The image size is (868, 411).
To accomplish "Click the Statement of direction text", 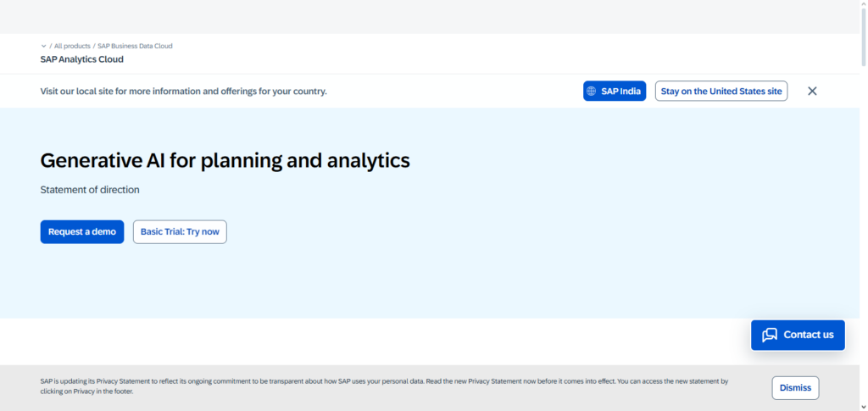I will pyautogui.click(x=90, y=190).
